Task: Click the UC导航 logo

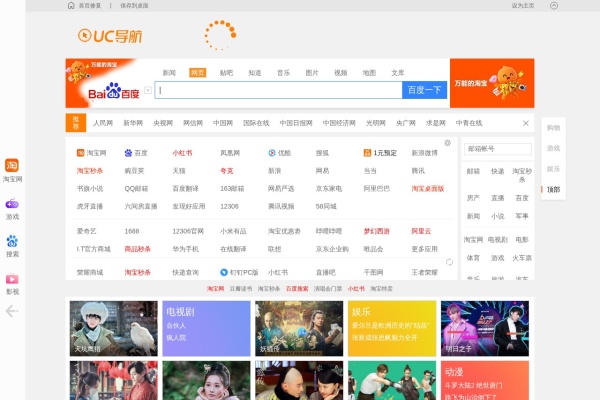Action: (110, 36)
